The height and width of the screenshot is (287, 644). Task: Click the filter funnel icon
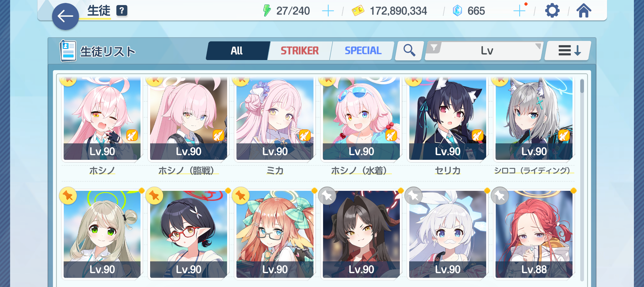[x=434, y=48]
